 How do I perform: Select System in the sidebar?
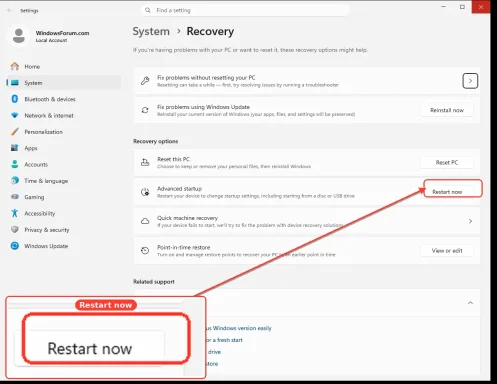coord(63,83)
